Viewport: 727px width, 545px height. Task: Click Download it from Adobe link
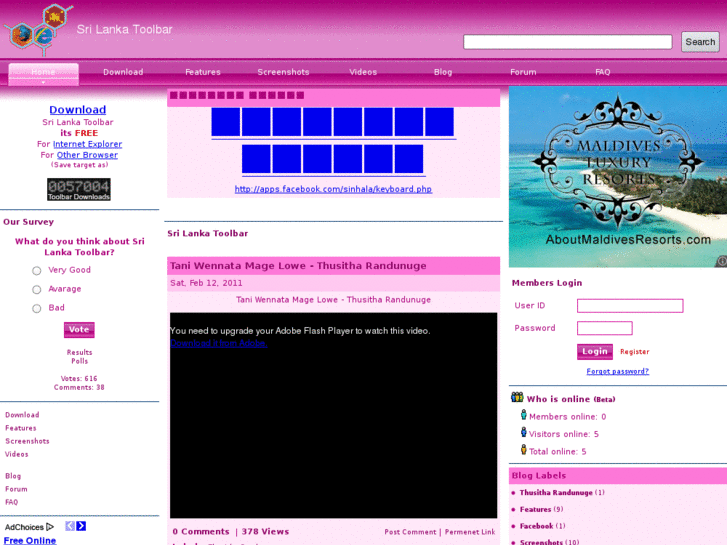click(218, 343)
